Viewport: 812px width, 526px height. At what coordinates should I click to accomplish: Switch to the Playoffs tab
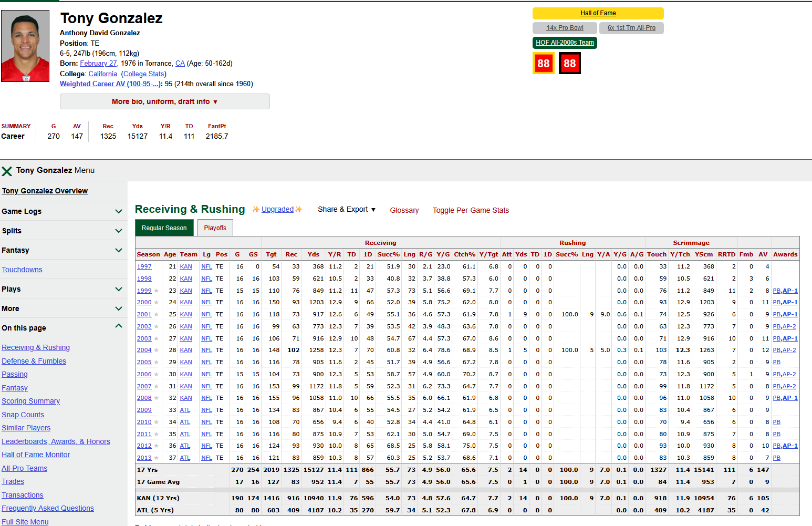[x=215, y=228]
